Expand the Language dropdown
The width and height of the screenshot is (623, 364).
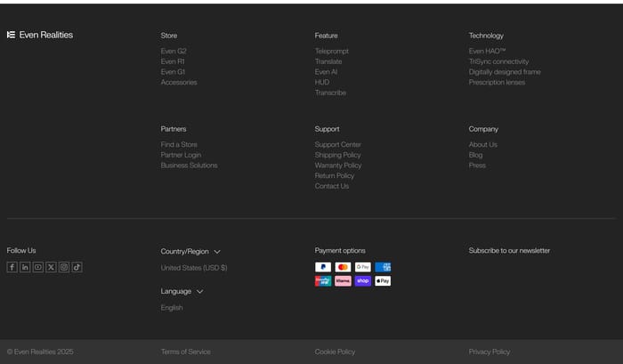(182, 291)
